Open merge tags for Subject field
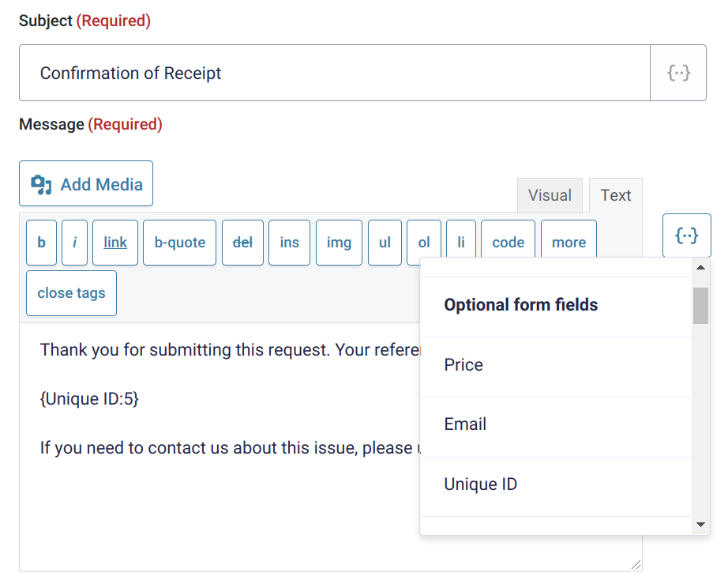 [678, 73]
